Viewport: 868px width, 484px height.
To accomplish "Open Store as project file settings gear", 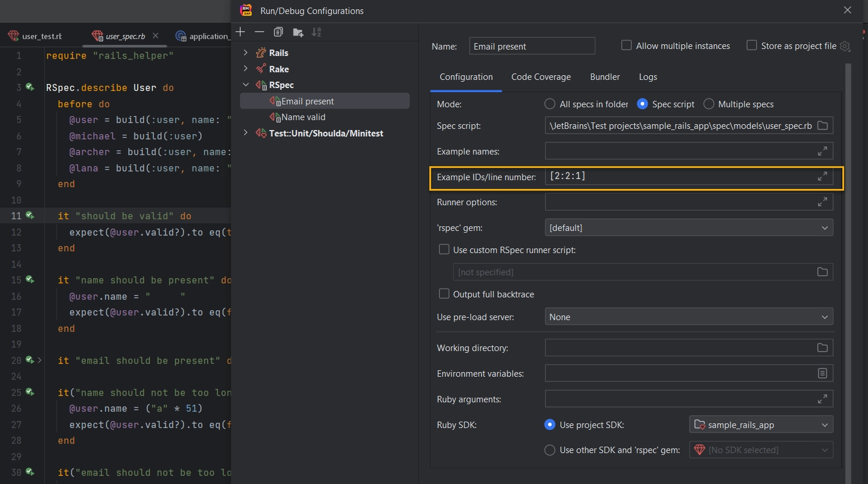I will (845, 46).
